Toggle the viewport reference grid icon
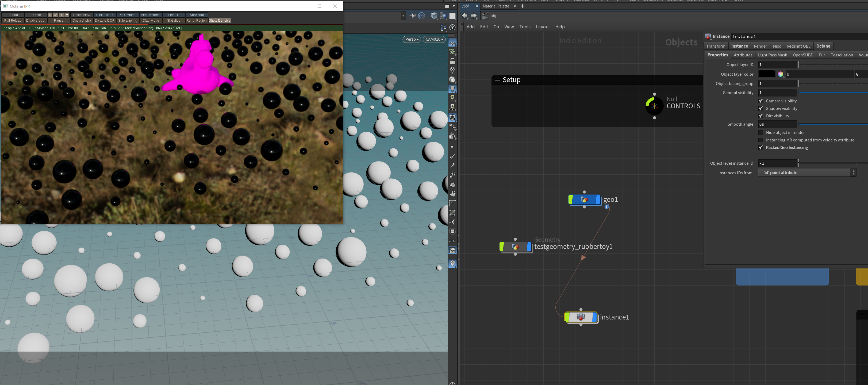Image resolution: width=868 pixels, height=385 pixels. click(452, 44)
